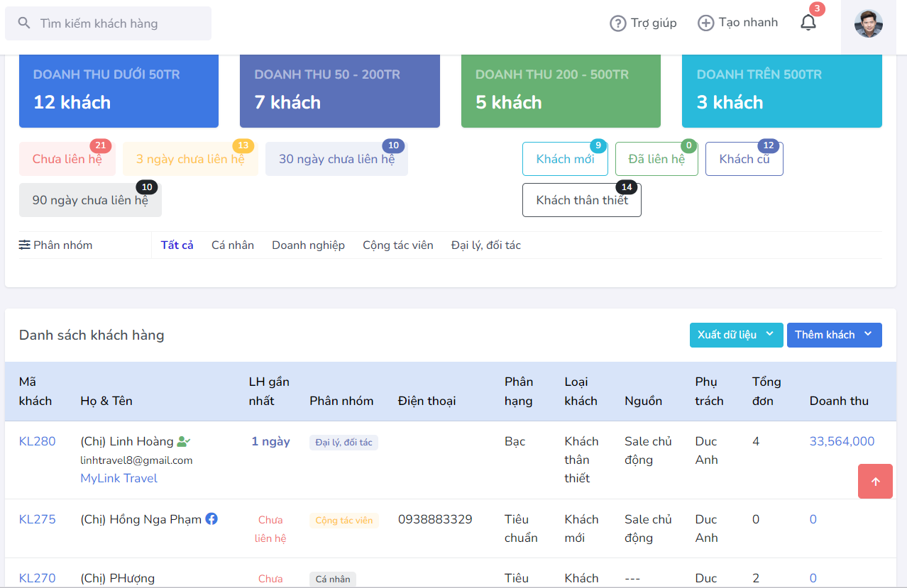The width and height of the screenshot is (907, 588).
Task: Click revenue value 33,564,000
Action: point(842,441)
